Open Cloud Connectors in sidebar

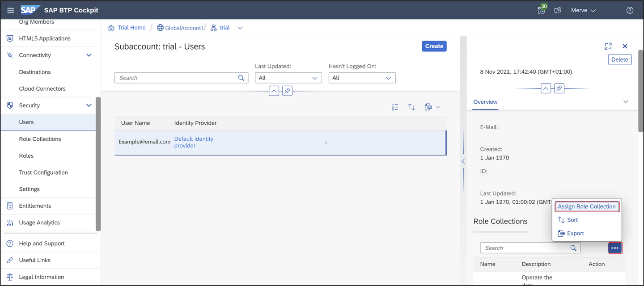click(42, 88)
